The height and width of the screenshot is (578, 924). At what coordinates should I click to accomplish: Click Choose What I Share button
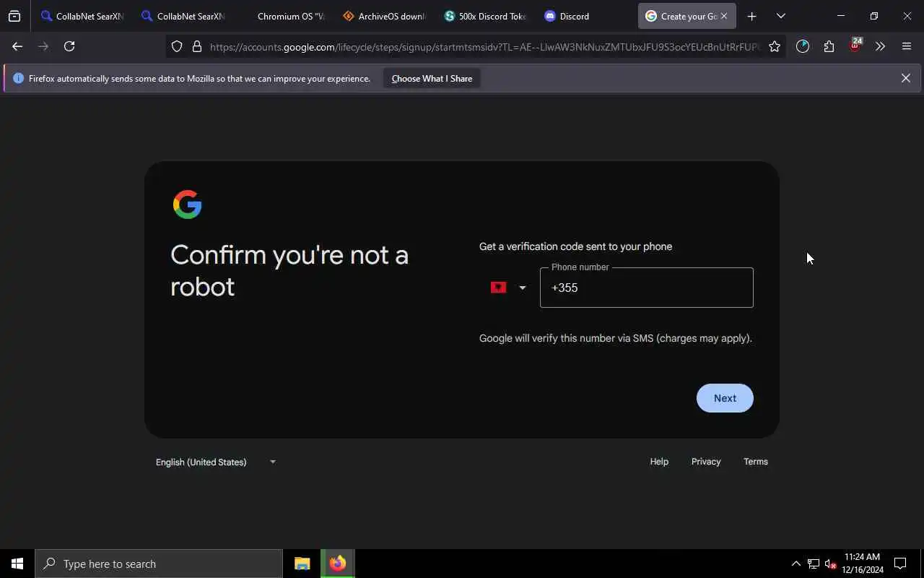coord(432,78)
